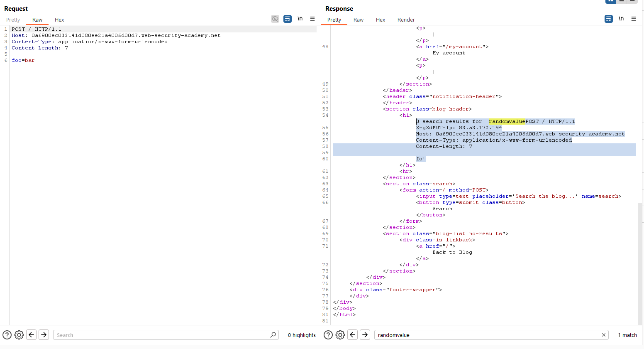Go to next match in Request search
The image size is (644, 349).
(x=44, y=335)
